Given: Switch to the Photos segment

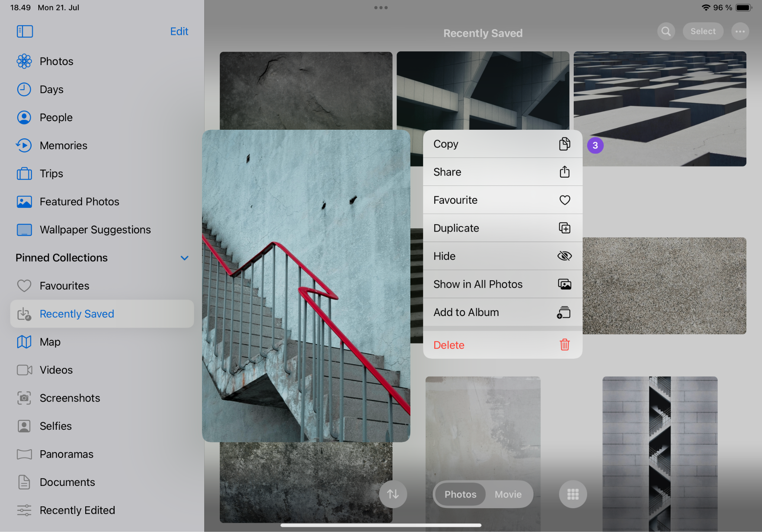Looking at the screenshot, I should pyautogui.click(x=460, y=494).
